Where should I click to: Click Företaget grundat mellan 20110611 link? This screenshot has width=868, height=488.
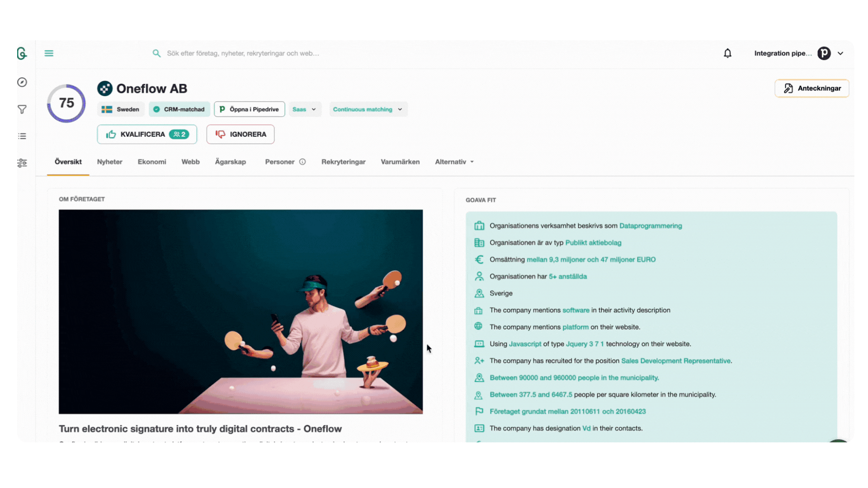pos(567,411)
